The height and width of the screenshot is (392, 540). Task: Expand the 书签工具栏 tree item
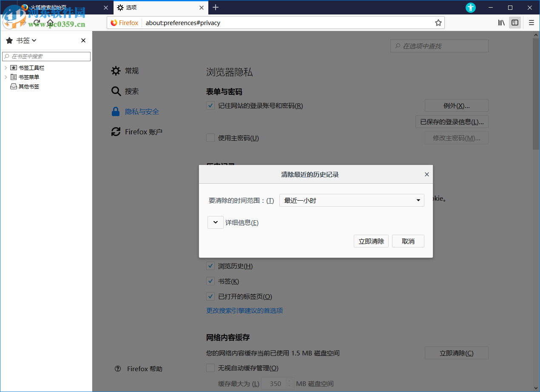click(6, 67)
